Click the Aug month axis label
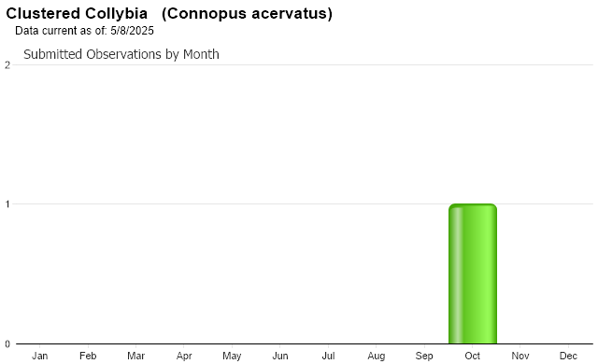 (376, 356)
